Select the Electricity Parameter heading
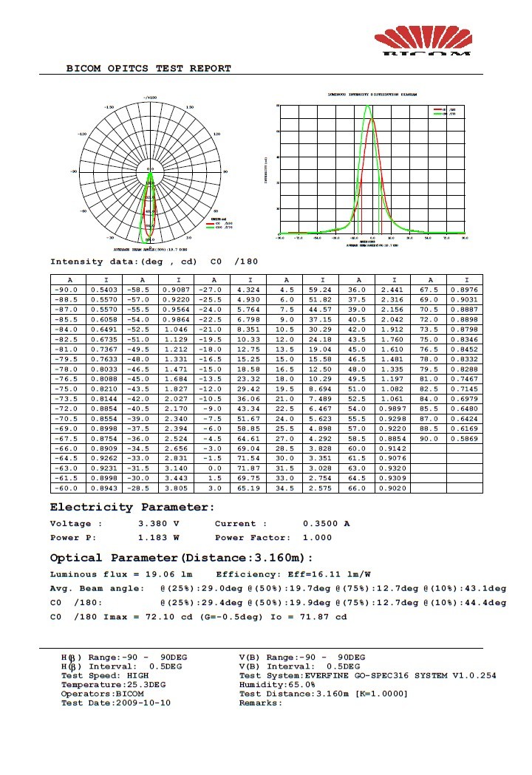The height and width of the screenshot is (775, 532). click(x=132, y=508)
